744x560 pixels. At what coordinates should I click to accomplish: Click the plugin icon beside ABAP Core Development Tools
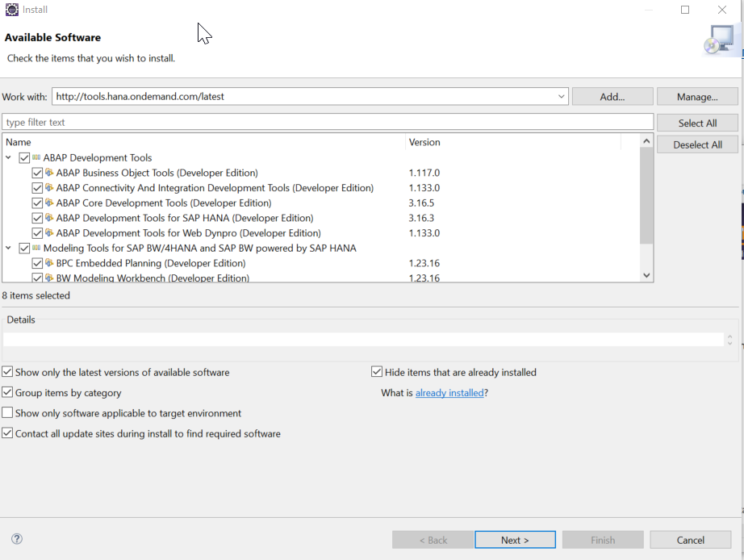tap(50, 203)
